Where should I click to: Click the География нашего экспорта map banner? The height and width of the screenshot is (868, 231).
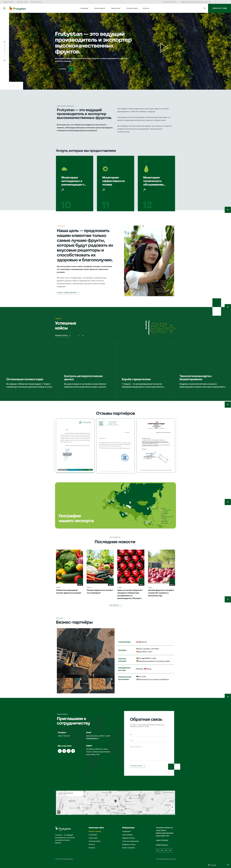pos(115,505)
